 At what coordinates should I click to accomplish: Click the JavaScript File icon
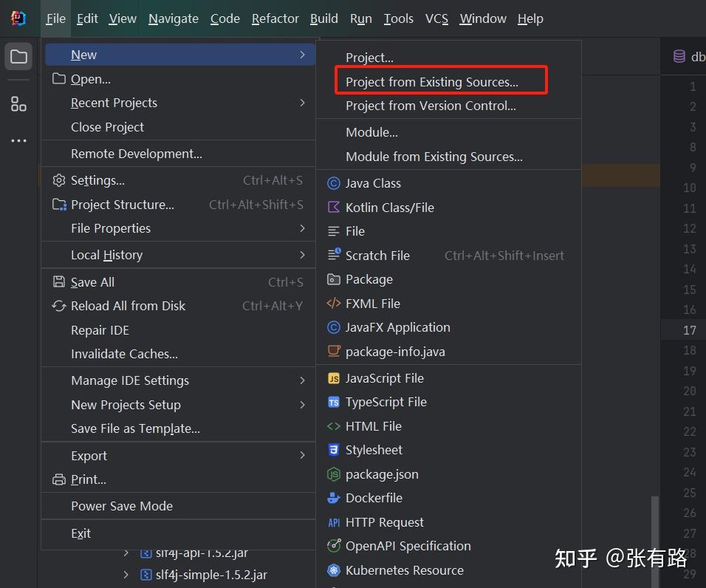[x=332, y=377]
